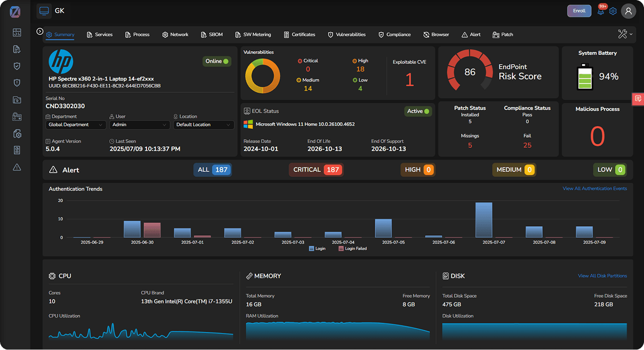
Task: Open the dashboard layout icon in sidebar
Action: (17, 33)
